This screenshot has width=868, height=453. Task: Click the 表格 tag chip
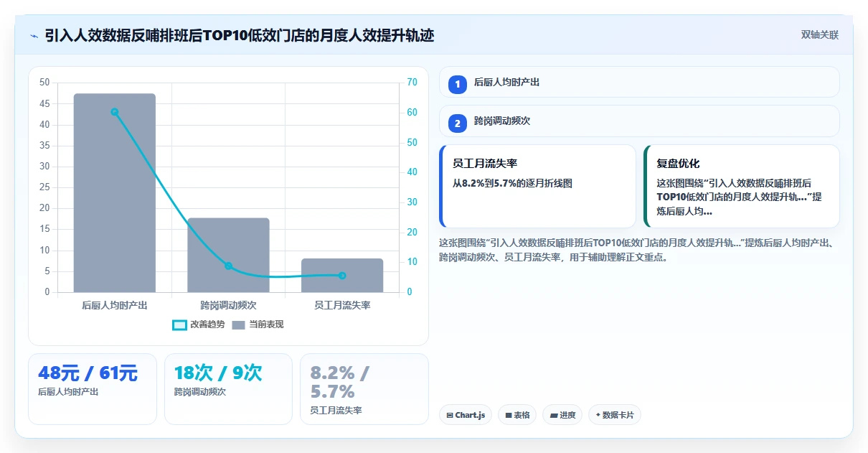[x=517, y=415]
